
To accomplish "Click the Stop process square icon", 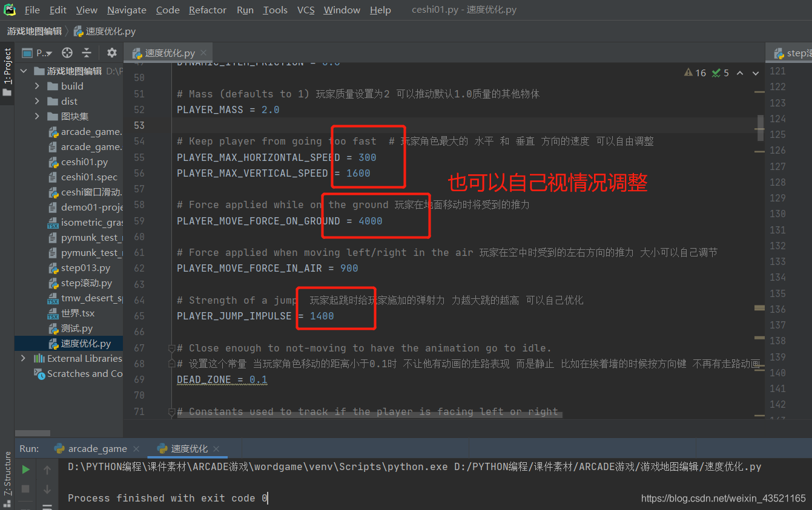I will (25, 488).
